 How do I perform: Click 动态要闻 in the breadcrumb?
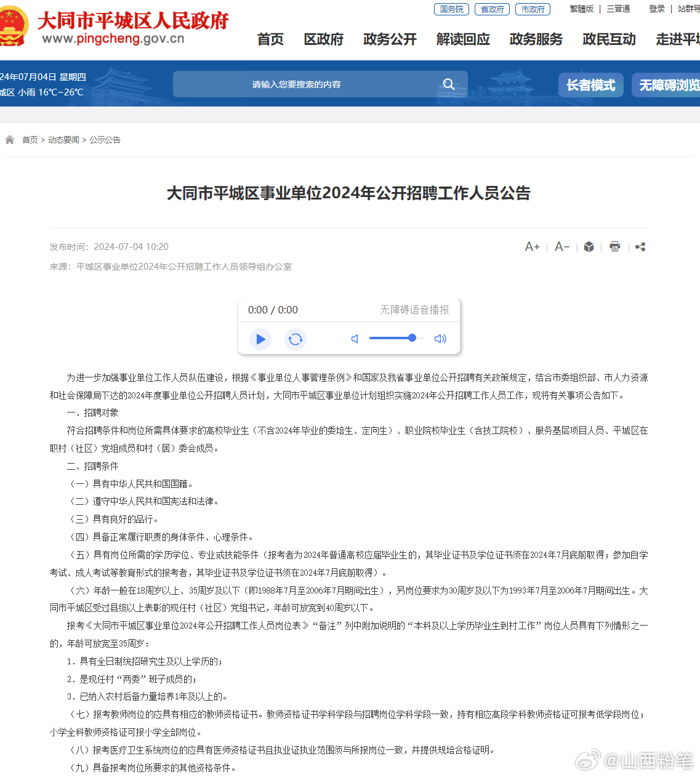tap(63, 140)
